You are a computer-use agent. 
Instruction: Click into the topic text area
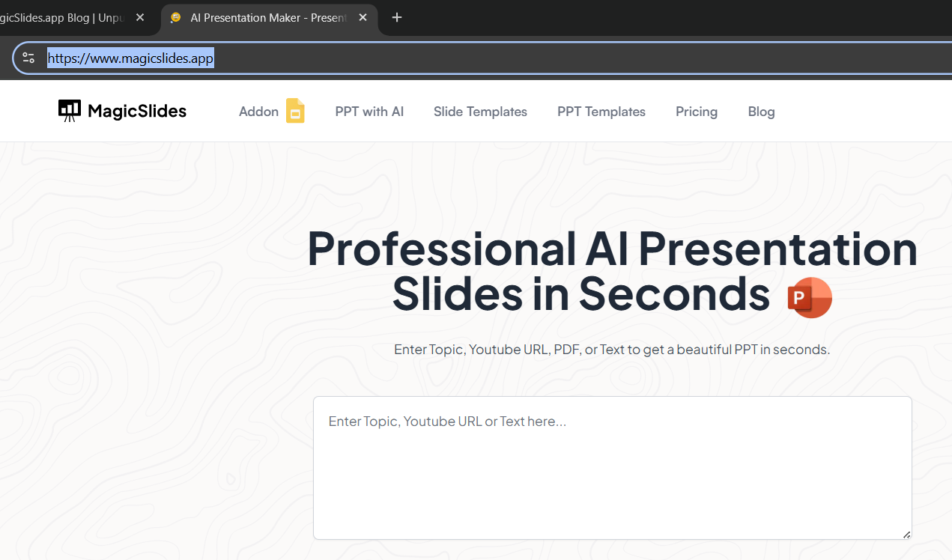(612, 468)
